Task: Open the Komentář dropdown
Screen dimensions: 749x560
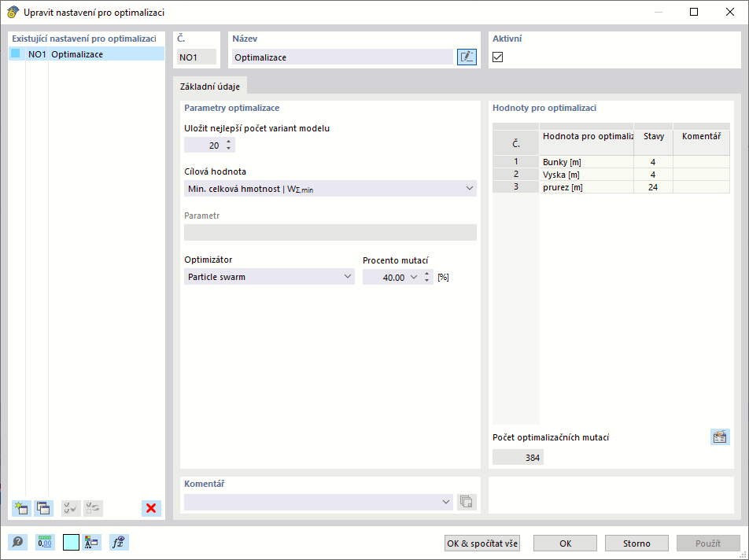Action: (445, 502)
